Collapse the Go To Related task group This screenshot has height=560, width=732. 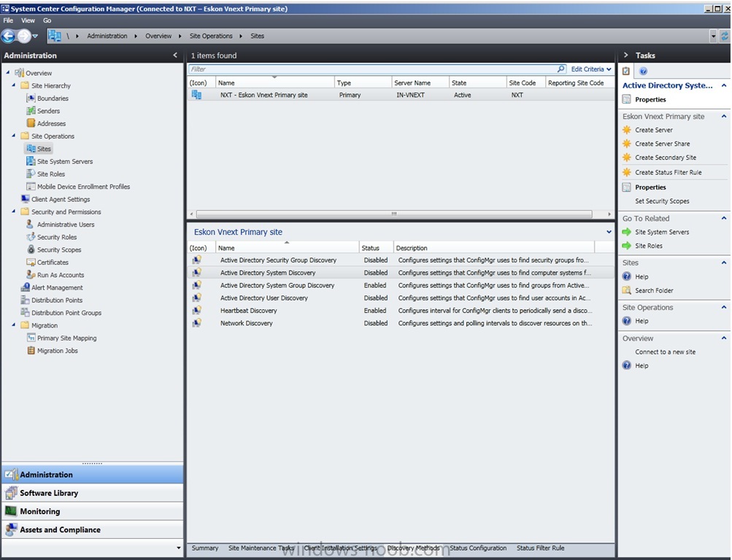(x=724, y=218)
